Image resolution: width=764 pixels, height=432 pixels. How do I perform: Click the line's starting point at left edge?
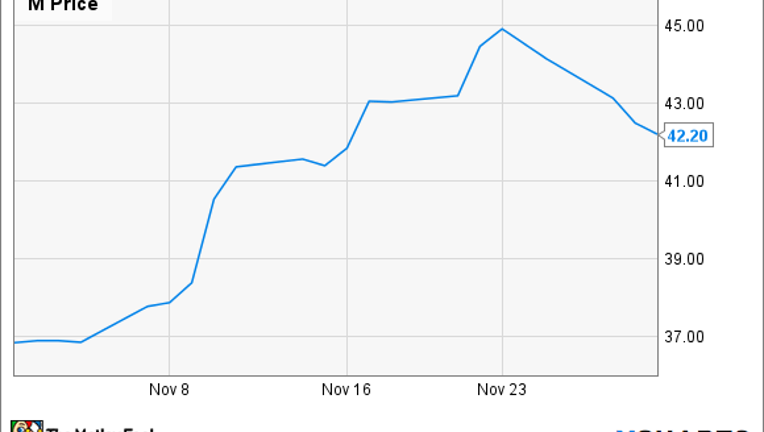(x=15, y=343)
